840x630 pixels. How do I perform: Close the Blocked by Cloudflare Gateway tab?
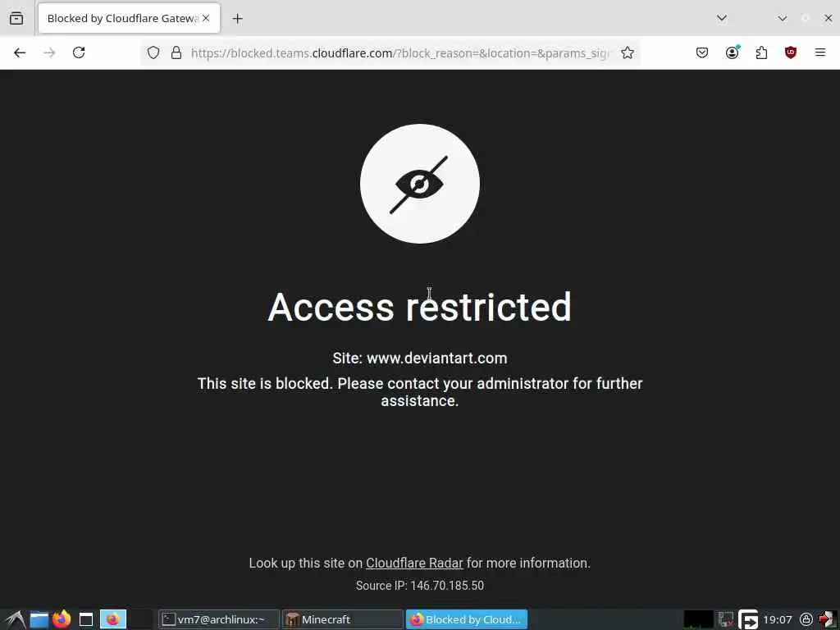pos(206,18)
